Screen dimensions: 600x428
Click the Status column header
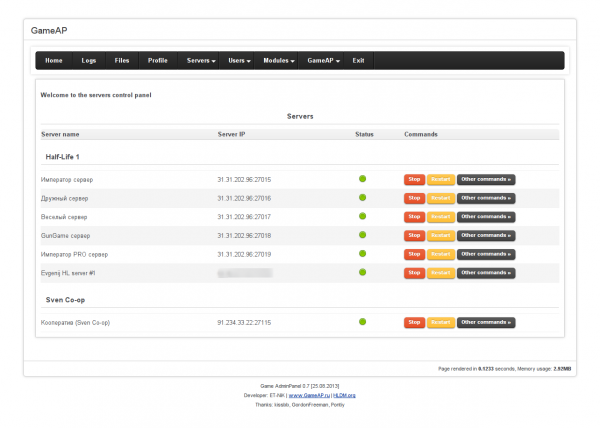point(364,135)
